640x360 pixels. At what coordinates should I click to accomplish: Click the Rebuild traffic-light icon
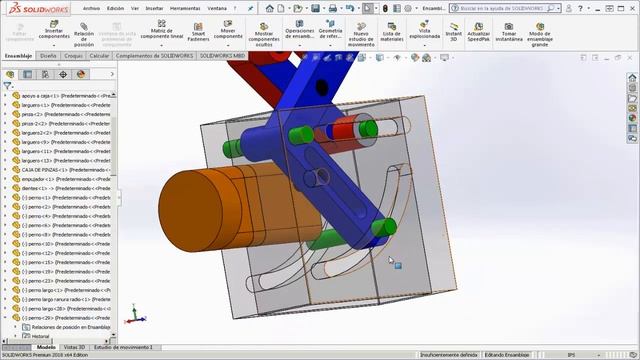[385, 8]
